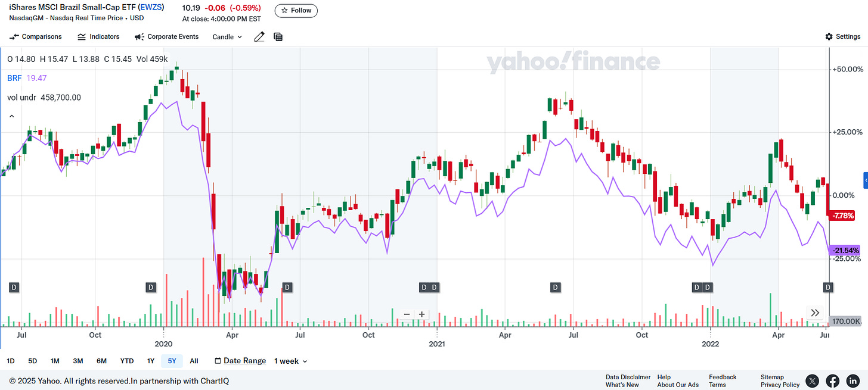868x390 pixels.
Task: Open the What's New link
Action: click(x=622, y=385)
